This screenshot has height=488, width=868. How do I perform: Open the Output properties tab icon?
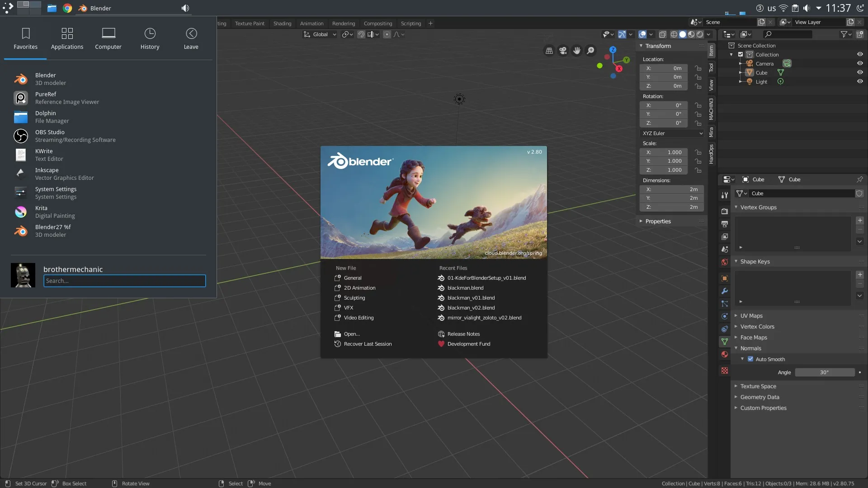(x=725, y=224)
